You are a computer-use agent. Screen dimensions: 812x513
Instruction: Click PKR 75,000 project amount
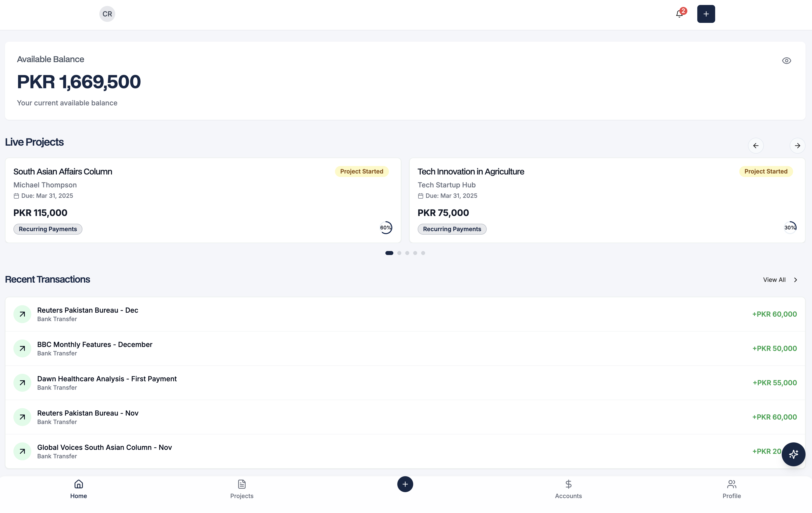coord(443,213)
